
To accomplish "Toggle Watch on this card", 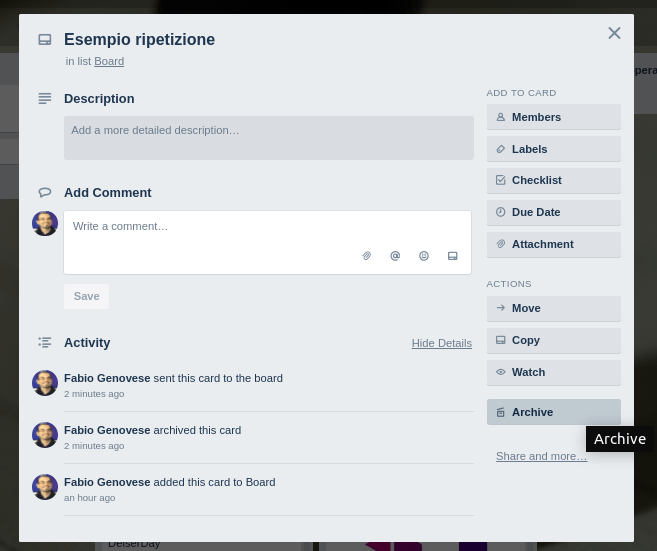I will [553, 373].
